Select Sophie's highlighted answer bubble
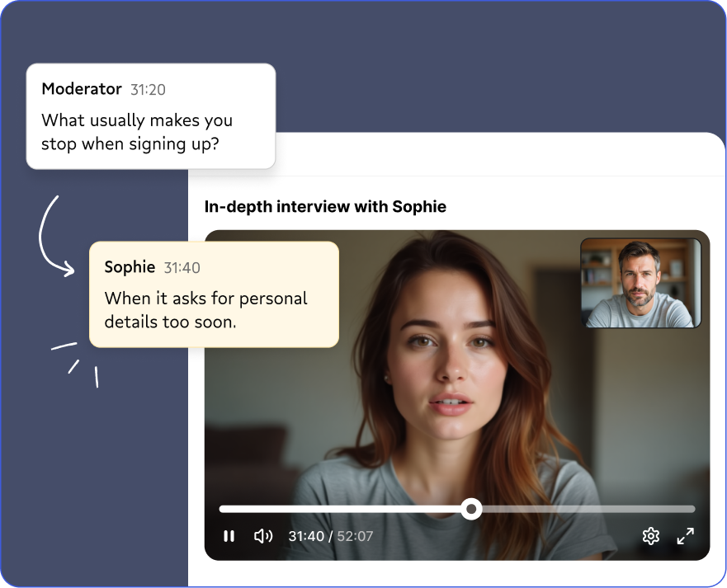The width and height of the screenshot is (727, 588). click(214, 294)
